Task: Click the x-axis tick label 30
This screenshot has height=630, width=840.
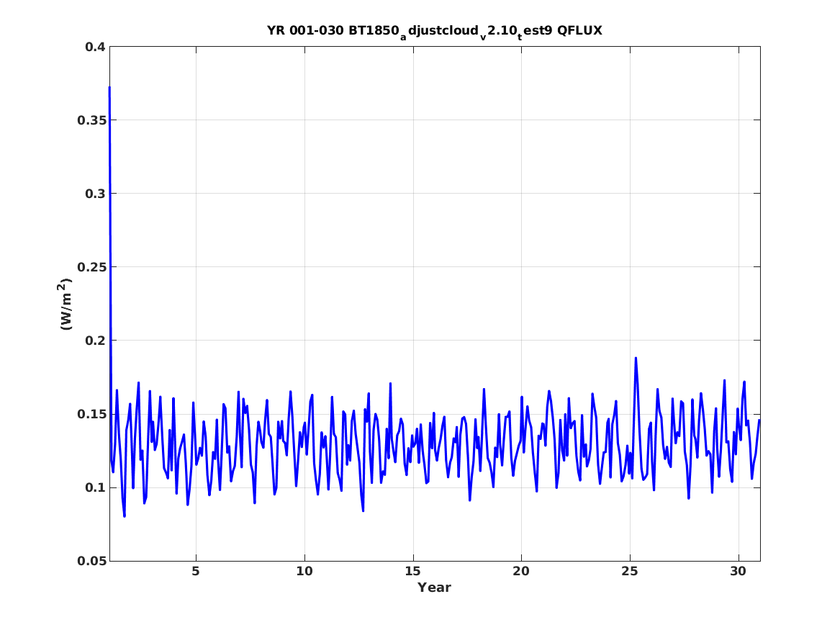Action: tap(739, 572)
